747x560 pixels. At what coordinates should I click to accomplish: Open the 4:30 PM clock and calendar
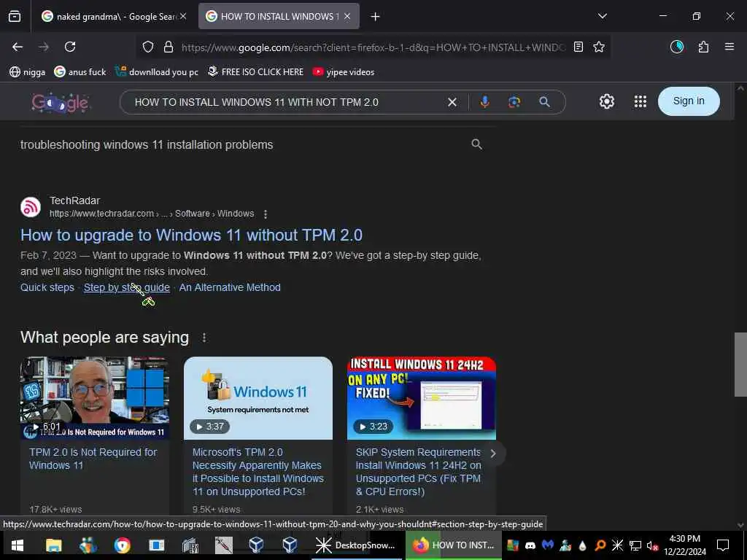(685, 545)
